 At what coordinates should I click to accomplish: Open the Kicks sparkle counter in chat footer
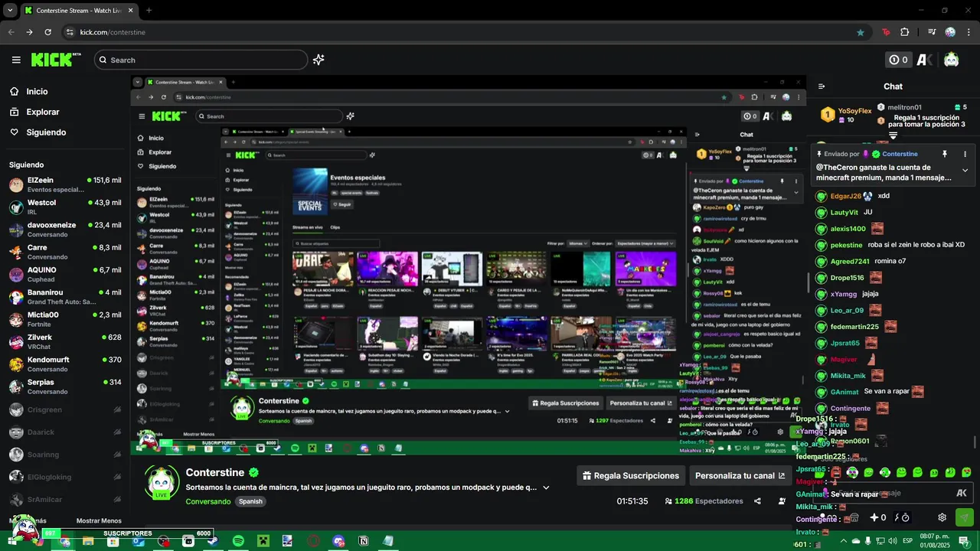point(878,517)
